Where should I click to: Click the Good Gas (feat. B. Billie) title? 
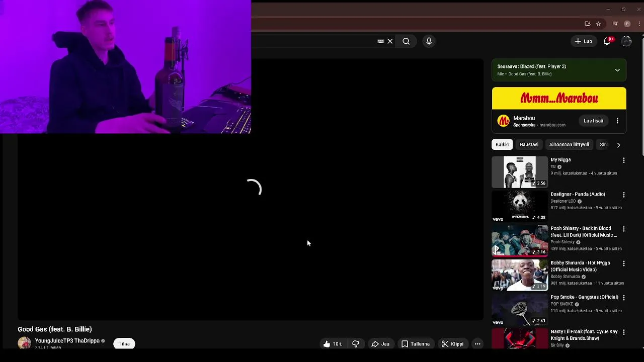click(55, 329)
